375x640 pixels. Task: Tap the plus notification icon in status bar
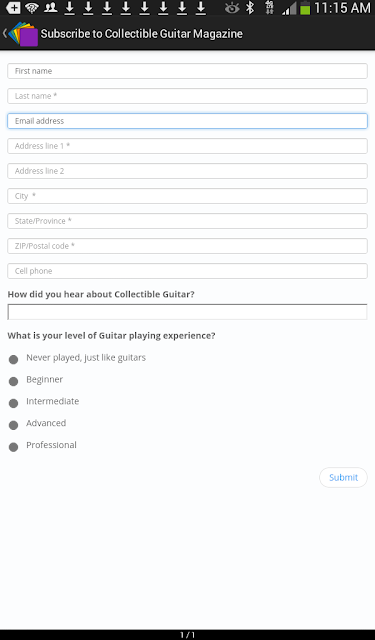[13, 7]
